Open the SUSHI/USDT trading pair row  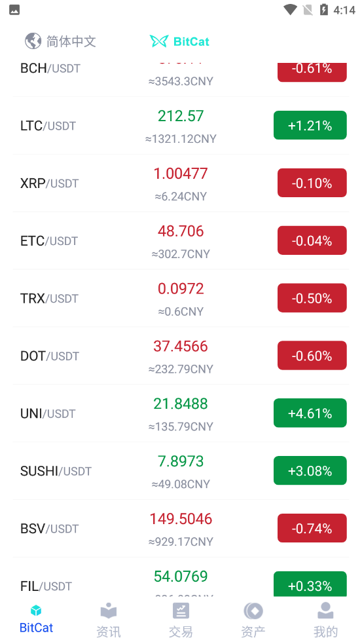[x=181, y=470]
